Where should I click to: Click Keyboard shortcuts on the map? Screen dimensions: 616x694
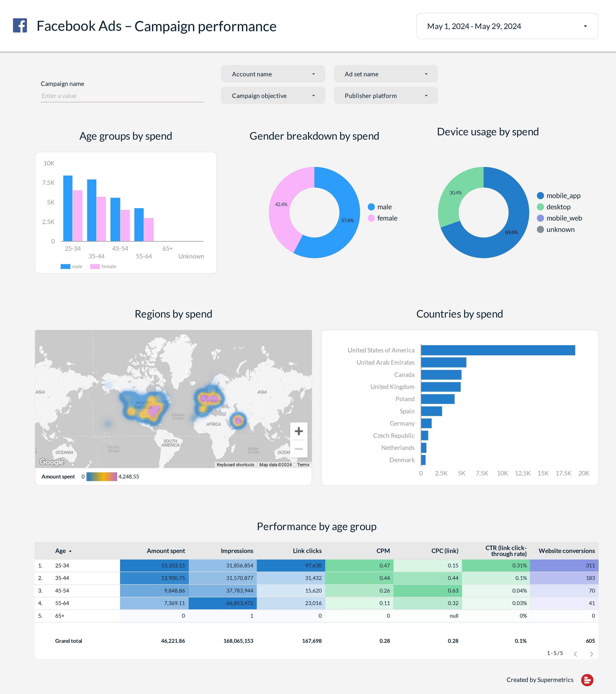[x=235, y=464]
